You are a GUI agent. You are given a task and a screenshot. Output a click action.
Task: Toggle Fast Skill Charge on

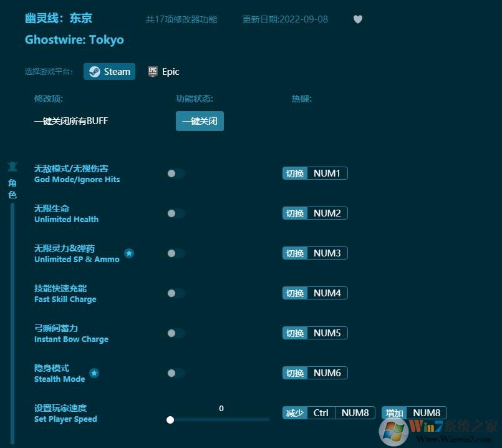(x=175, y=293)
